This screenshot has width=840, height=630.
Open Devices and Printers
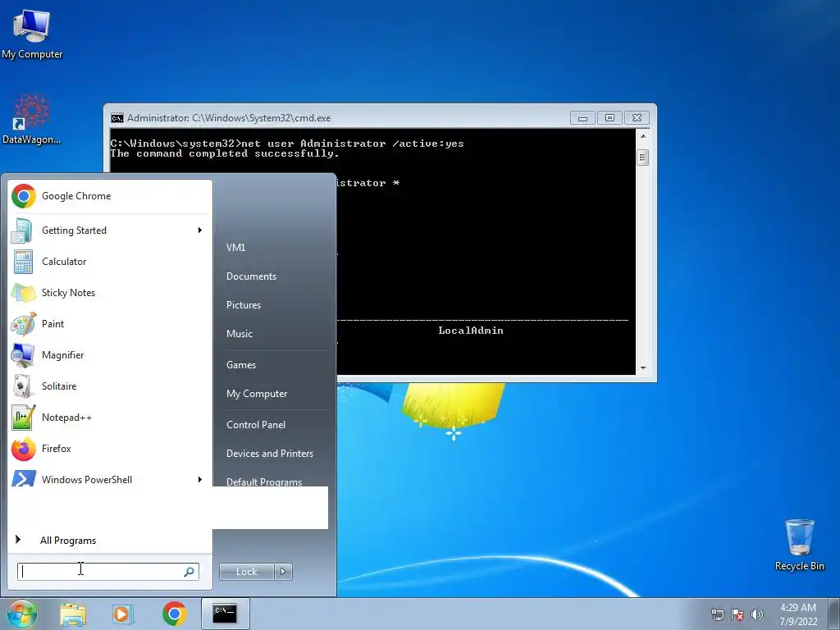click(x=270, y=453)
